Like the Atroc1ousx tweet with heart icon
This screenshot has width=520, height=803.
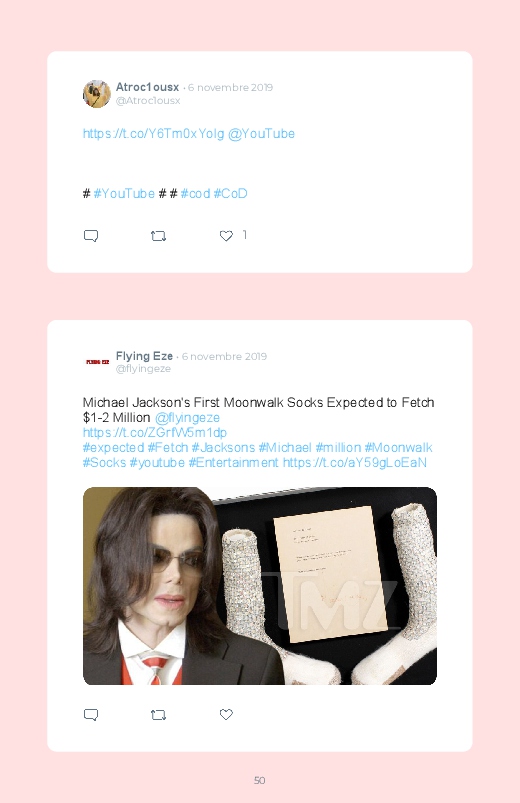pyautogui.click(x=226, y=236)
